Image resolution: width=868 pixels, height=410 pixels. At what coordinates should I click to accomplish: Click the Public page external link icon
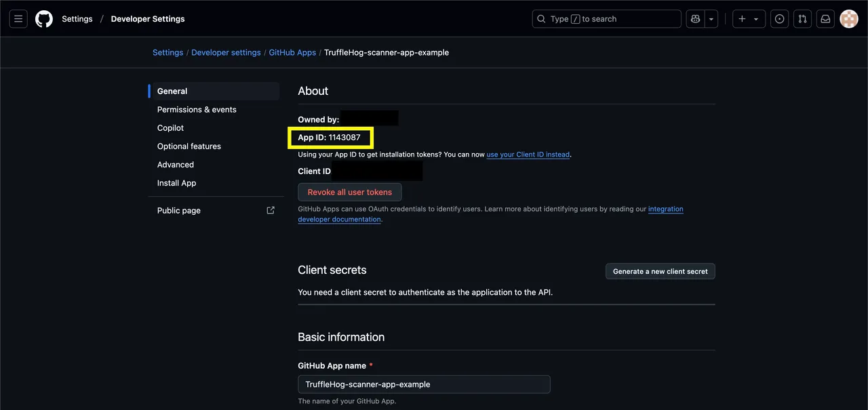tap(271, 210)
